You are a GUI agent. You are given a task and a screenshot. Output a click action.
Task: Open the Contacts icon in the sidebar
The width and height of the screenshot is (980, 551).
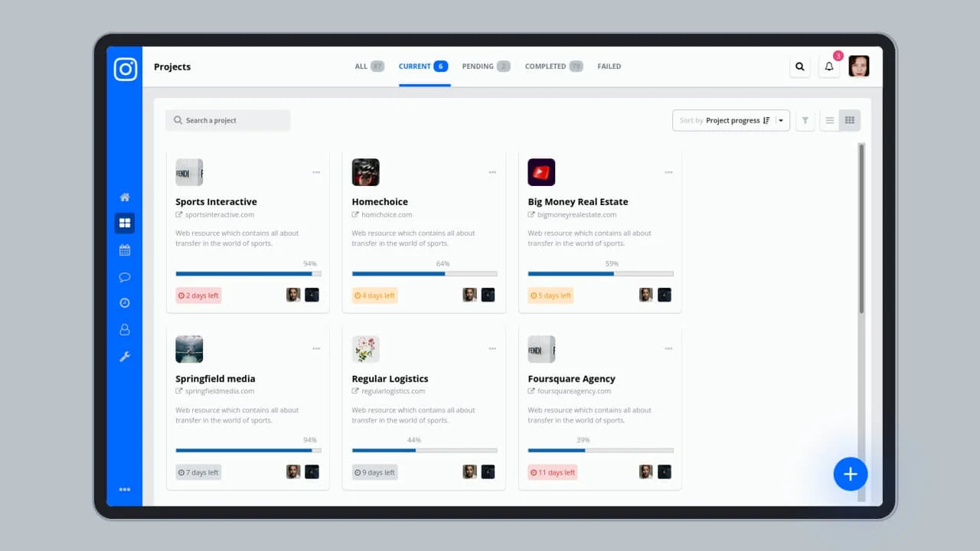125,329
